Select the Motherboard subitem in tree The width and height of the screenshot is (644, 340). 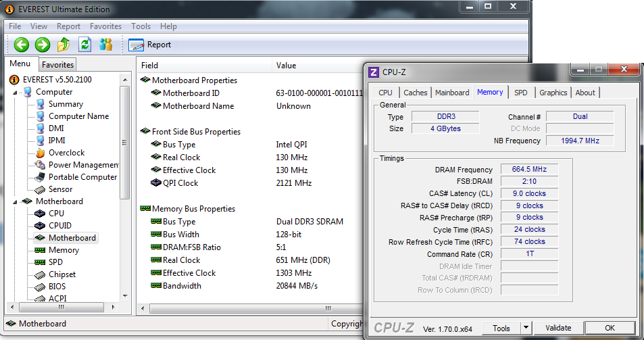click(x=72, y=238)
